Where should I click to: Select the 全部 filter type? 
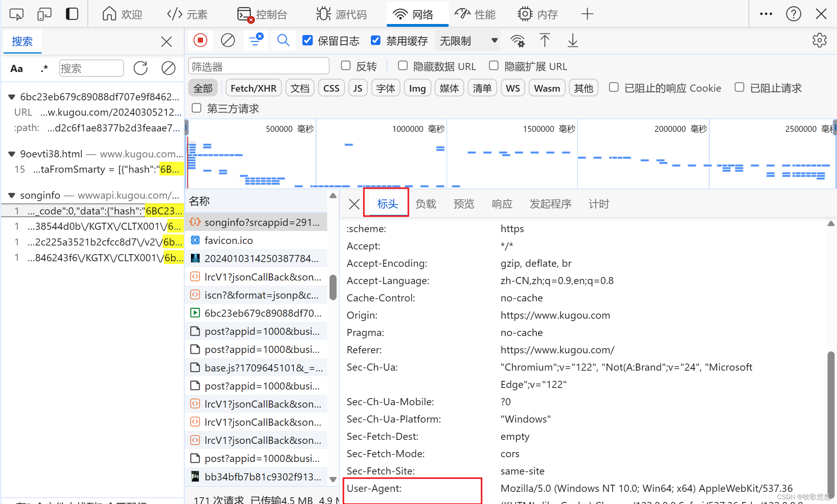203,88
